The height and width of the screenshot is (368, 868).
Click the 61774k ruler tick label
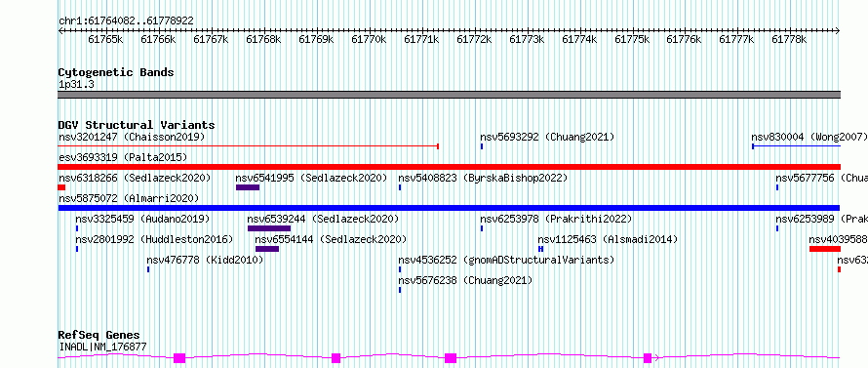(579, 39)
